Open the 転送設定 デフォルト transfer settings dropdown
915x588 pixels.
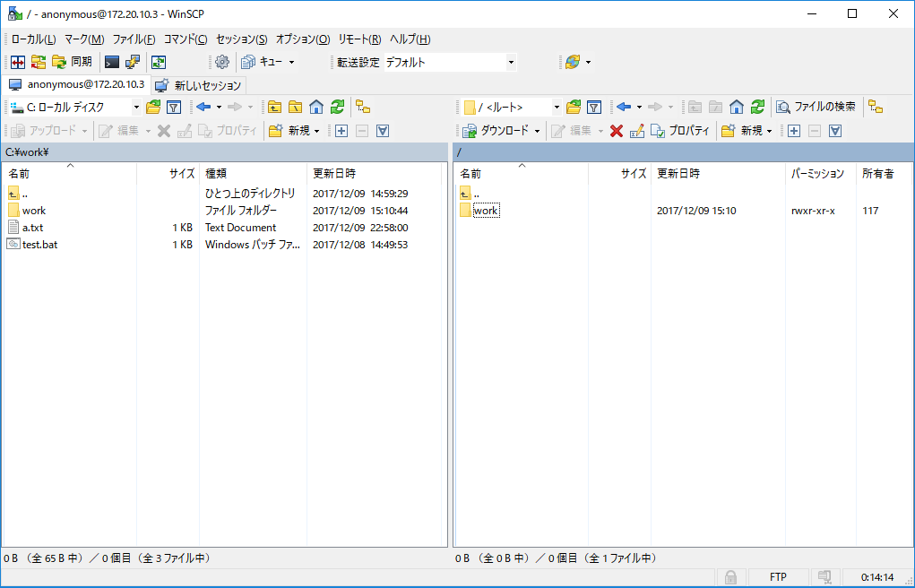[450, 63]
